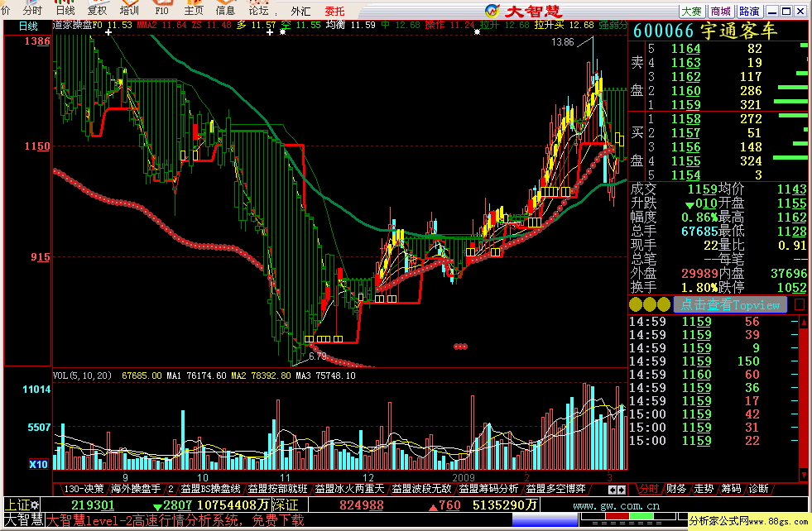The height and width of the screenshot is (531, 812).
Task: Click the 总手 total volume 67685
Action: click(699, 232)
